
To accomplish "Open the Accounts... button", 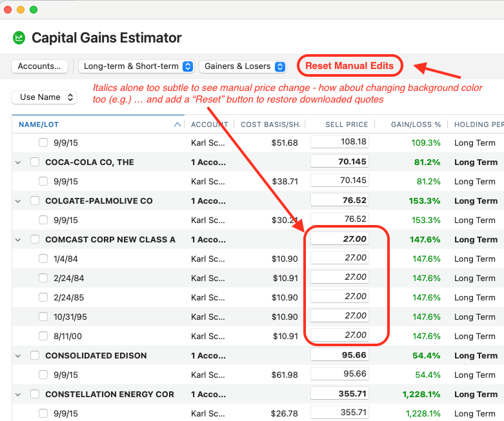I will pos(39,66).
